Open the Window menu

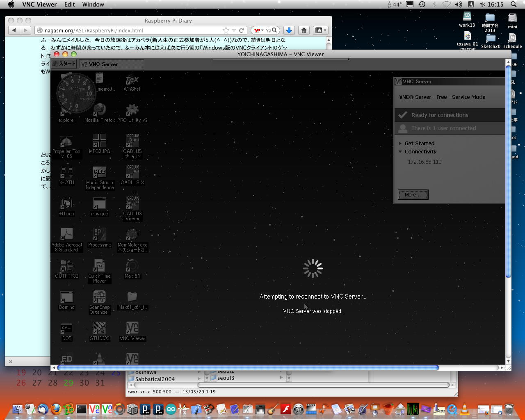point(93,5)
